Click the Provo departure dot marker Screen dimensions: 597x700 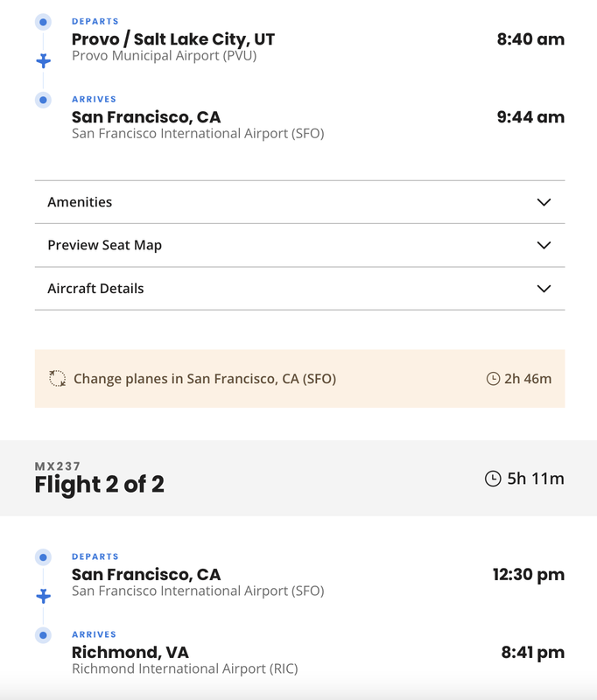(43, 22)
